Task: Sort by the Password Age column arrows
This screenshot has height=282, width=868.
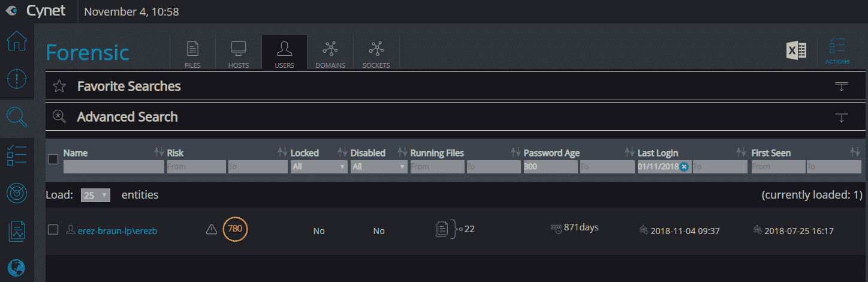Action: click(x=629, y=152)
